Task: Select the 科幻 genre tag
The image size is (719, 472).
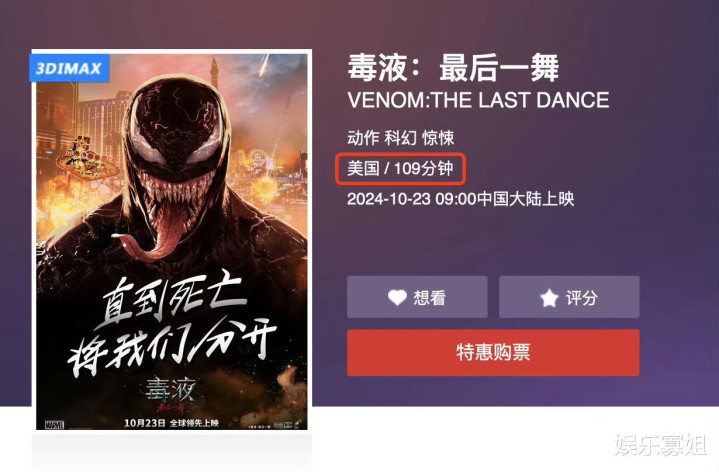Action: point(400,138)
